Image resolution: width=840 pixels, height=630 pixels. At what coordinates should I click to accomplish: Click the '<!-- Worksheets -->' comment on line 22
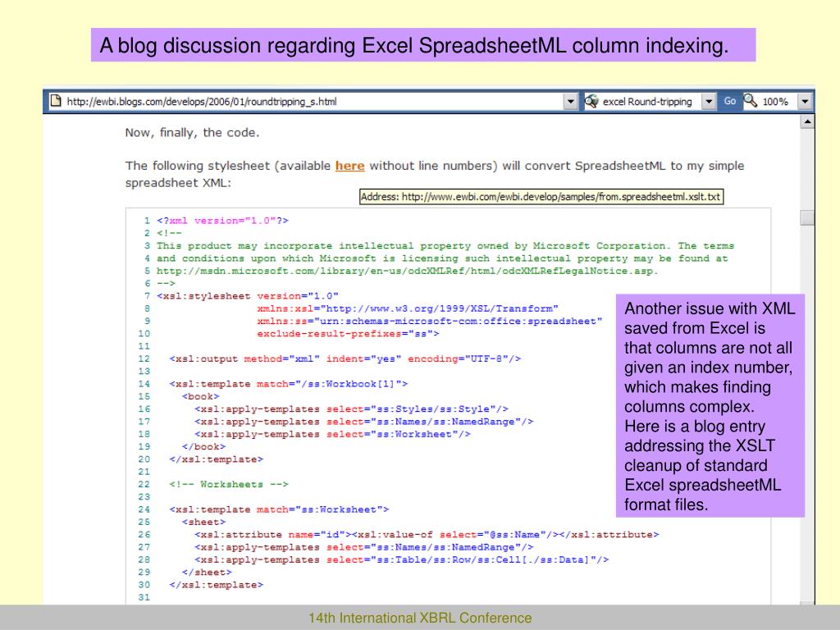229,484
